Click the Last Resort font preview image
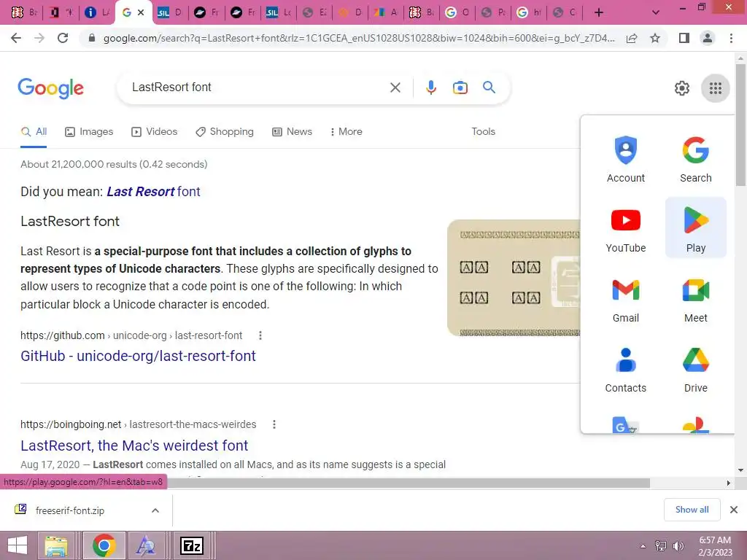 (x=514, y=278)
